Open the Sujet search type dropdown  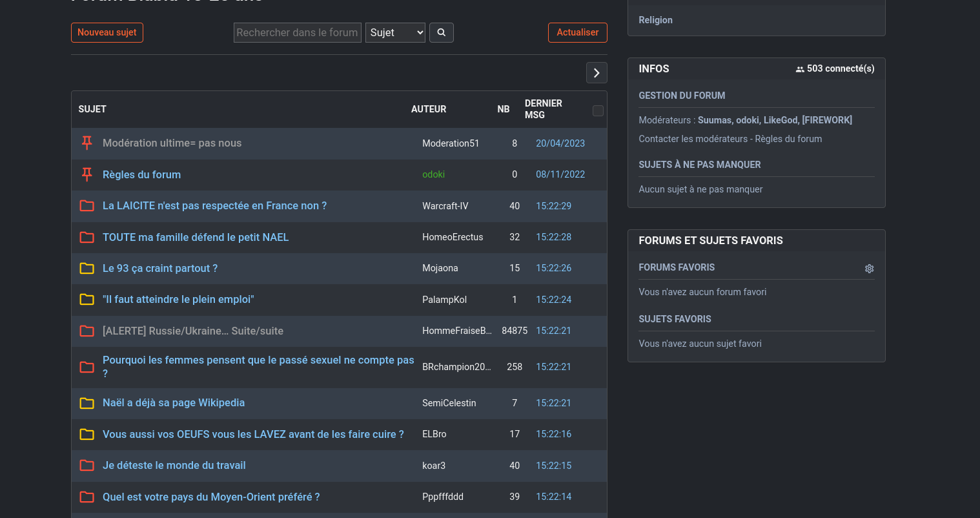pos(395,32)
